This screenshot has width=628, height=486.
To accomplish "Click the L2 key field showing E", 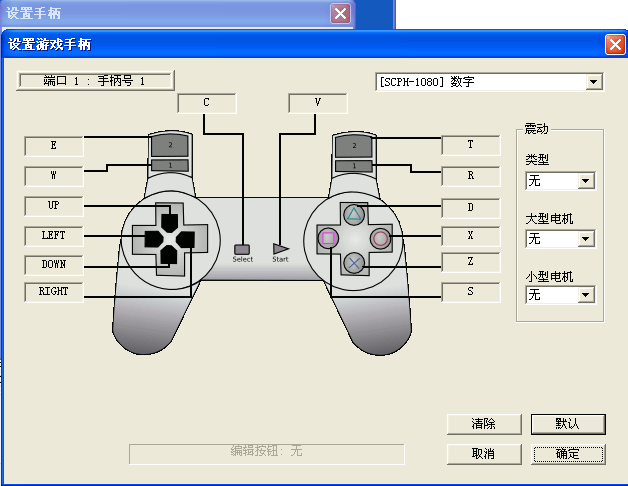I will pyautogui.click(x=54, y=146).
